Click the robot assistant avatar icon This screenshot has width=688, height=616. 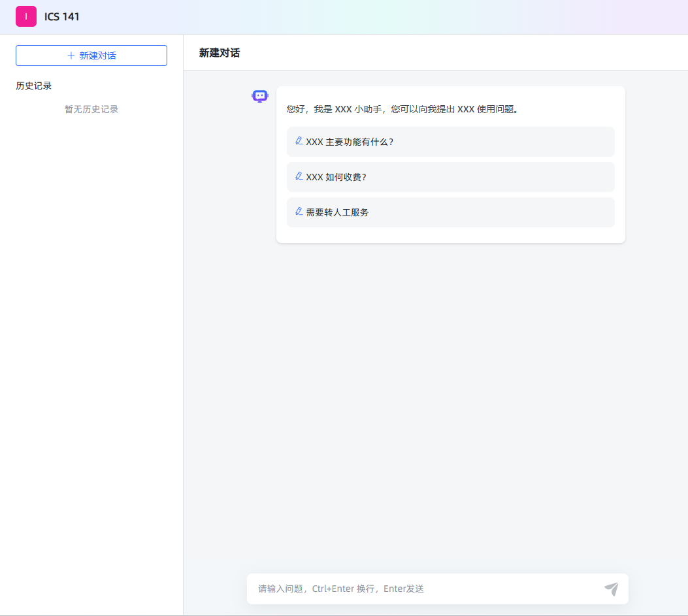(x=260, y=95)
